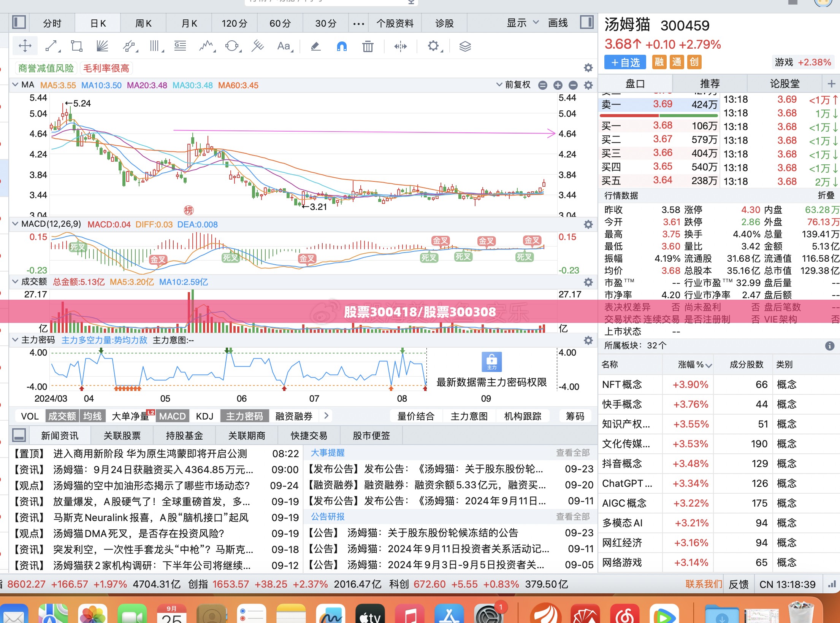
Task: Open Apple TV in Dock
Action: (369, 614)
